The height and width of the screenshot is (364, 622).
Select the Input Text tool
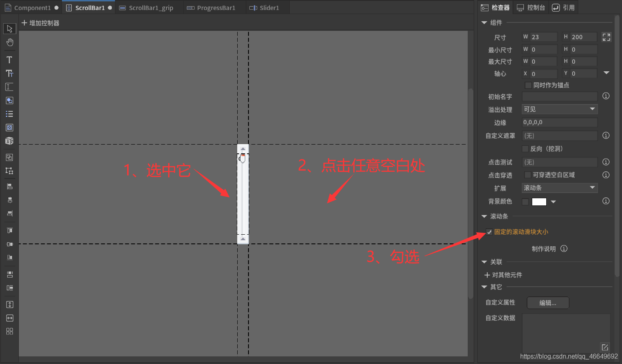click(9, 87)
